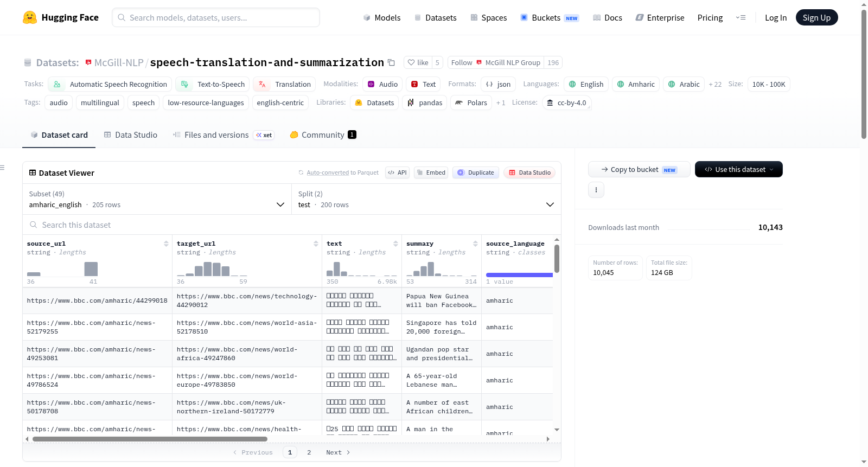
Task: Click the McGill-NLP organization avatar icon
Action: (x=88, y=62)
